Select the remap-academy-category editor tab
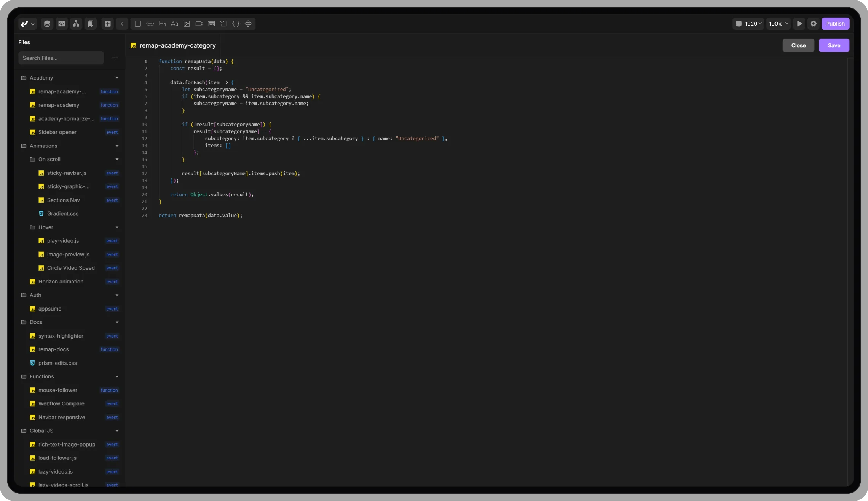Image resolution: width=868 pixels, height=501 pixels. [173, 45]
